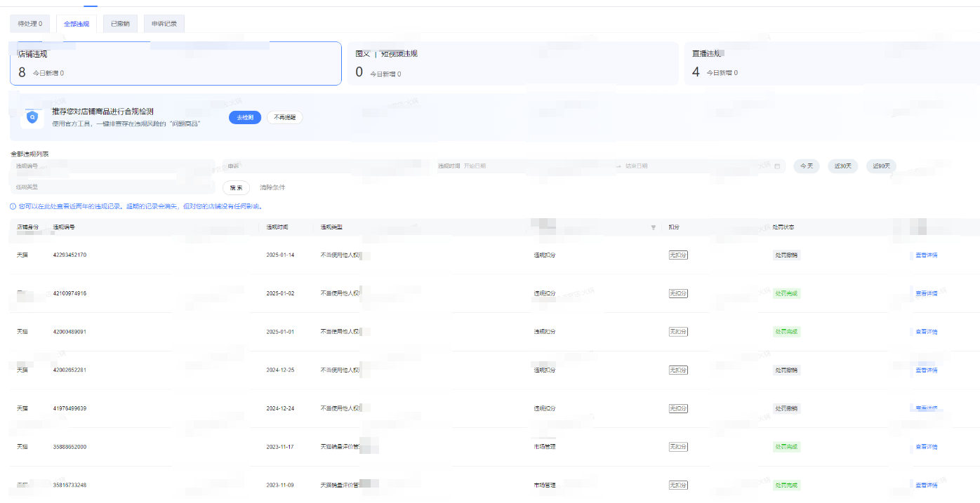The width and height of the screenshot is (980, 503).
Task: Select the 店铺违规 summary card
Action: point(176,63)
